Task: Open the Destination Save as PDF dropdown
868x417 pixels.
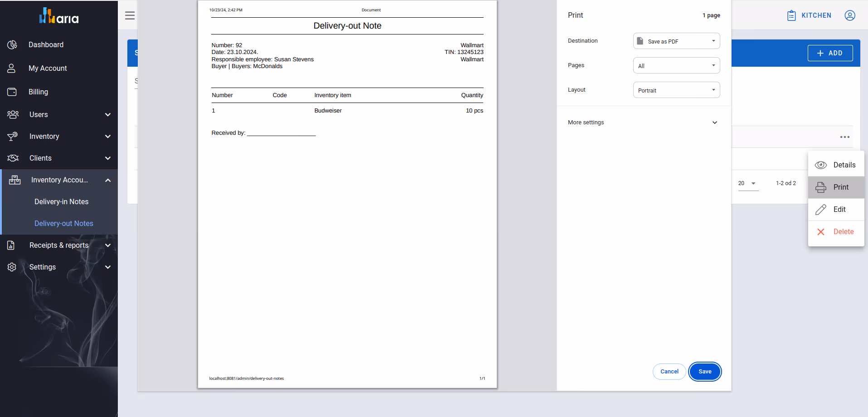Action: (676, 41)
